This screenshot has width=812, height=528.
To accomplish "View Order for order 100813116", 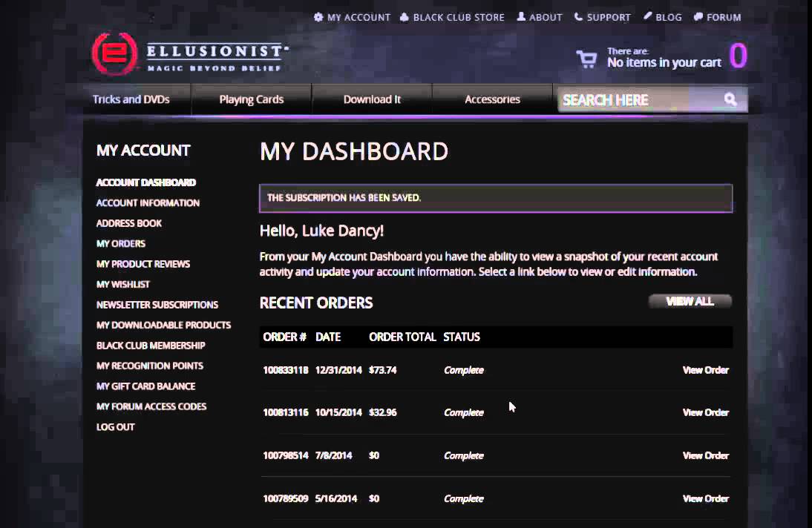I will [x=705, y=412].
